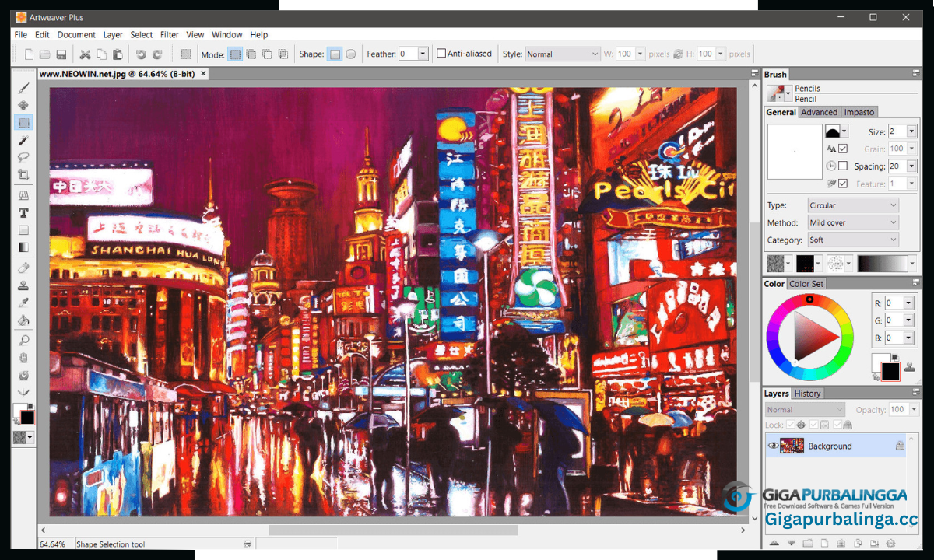Screen dimensions: 934x560
Task: Click the Save disk toolbar icon
Action: [61, 54]
